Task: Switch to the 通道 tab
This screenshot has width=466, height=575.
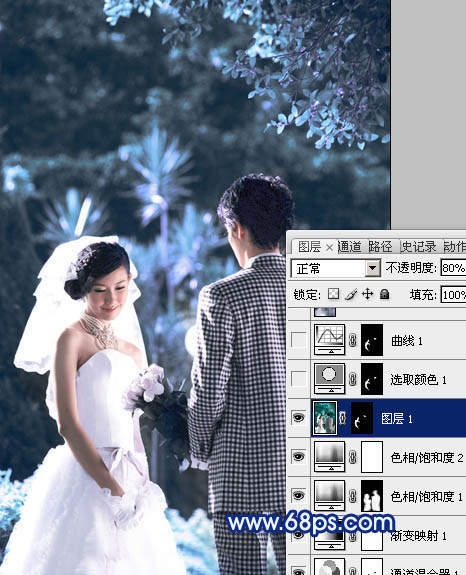Action: pyautogui.click(x=349, y=246)
